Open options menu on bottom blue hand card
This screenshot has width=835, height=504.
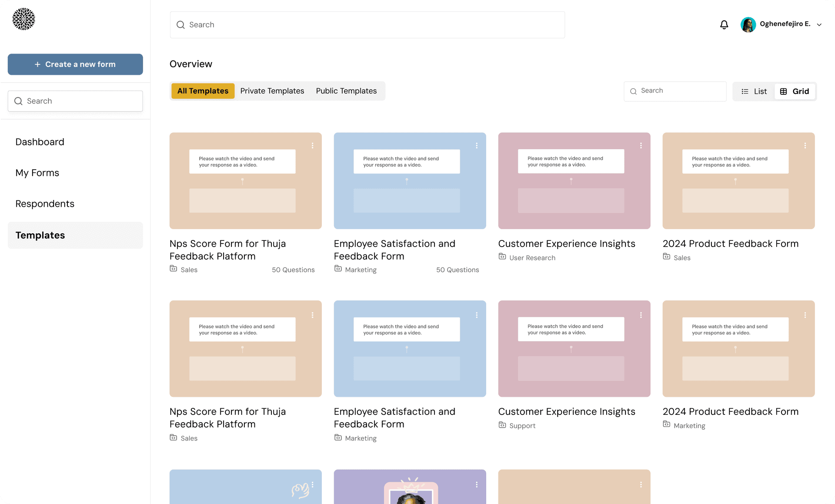pos(312,484)
